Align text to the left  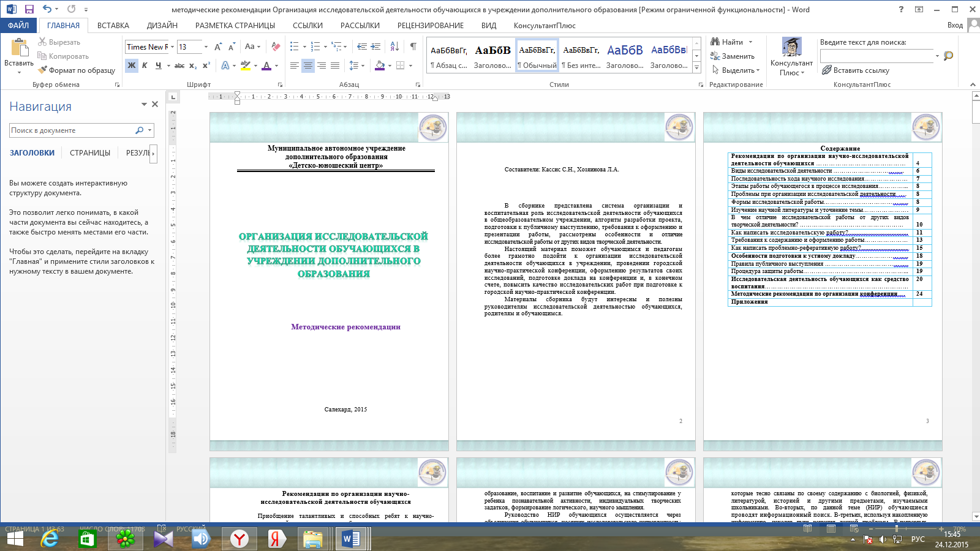click(x=295, y=66)
